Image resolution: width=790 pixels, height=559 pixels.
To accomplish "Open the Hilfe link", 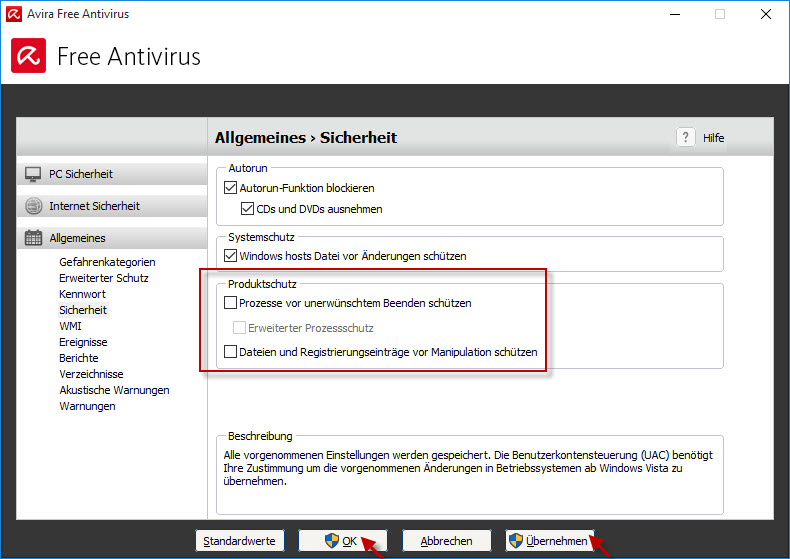I will [x=713, y=137].
